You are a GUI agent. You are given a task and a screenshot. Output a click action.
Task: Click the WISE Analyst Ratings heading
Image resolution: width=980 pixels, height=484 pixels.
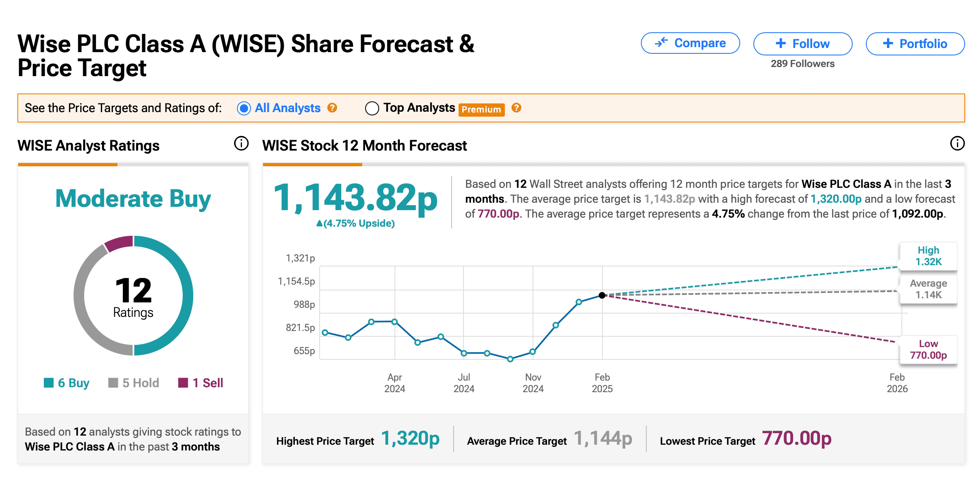pyautogui.click(x=88, y=146)
